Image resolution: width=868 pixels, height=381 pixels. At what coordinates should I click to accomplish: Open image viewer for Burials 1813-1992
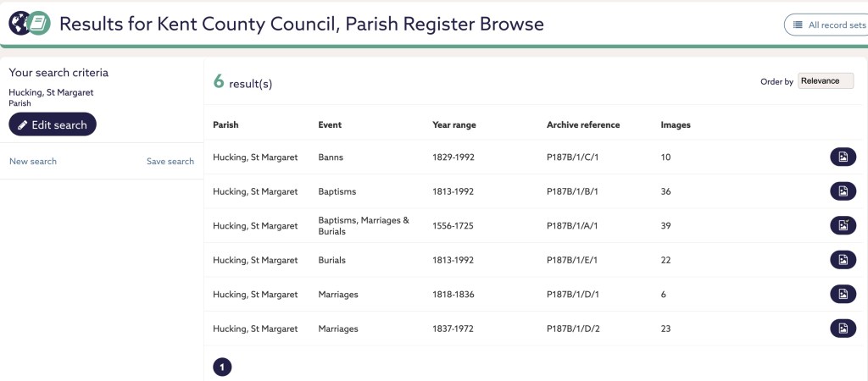coord(843,260)
